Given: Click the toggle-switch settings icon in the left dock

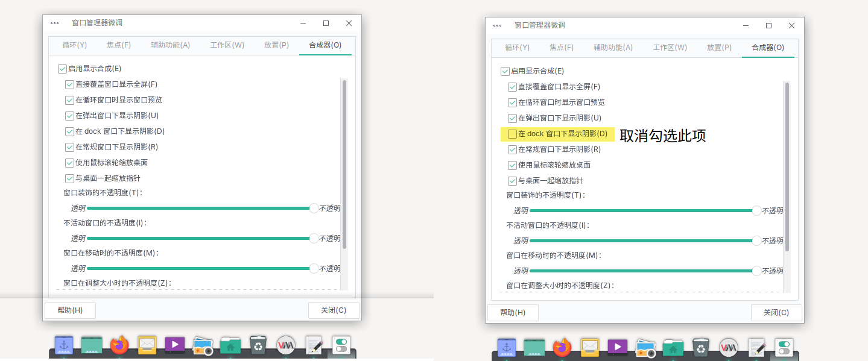Looking at the screenshot, I should pyautogui.click(x=341, y=345).
